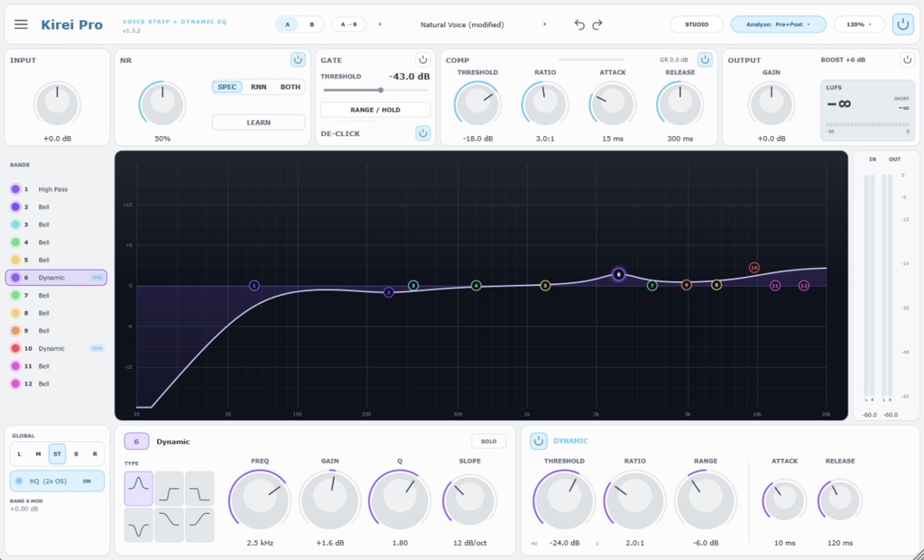Screen dimensions: 924x560
Task: Select EQ node 6 on the graph
Action: coord(618,274)
